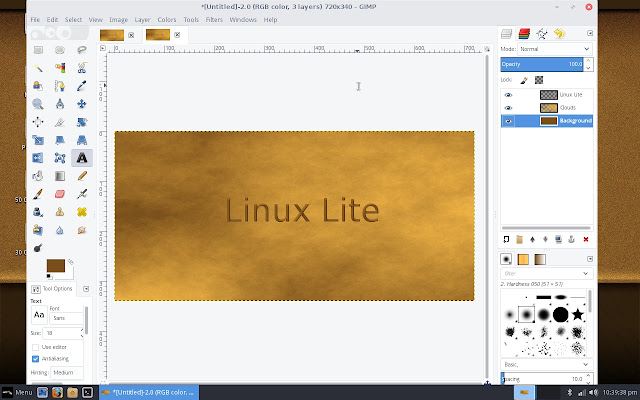Select the Blur/Sharpen droplet tool
640x400 pixels.
coord(60,230)
